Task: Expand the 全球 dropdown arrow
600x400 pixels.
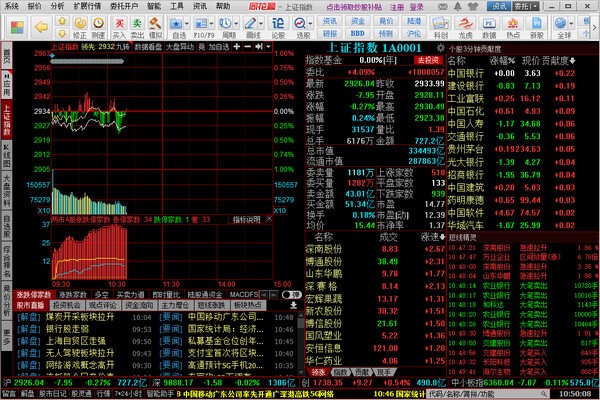Action: click(x=572, y=24)
